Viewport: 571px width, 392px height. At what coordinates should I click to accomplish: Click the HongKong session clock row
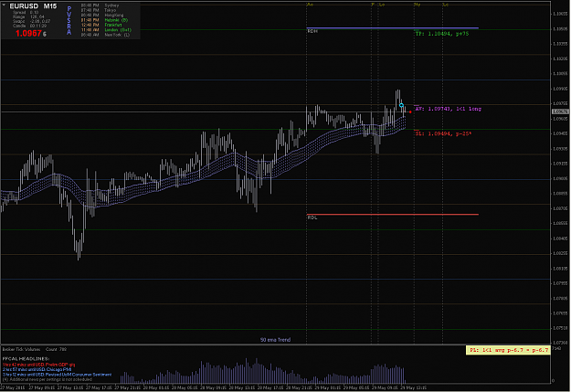coord(102,16)
